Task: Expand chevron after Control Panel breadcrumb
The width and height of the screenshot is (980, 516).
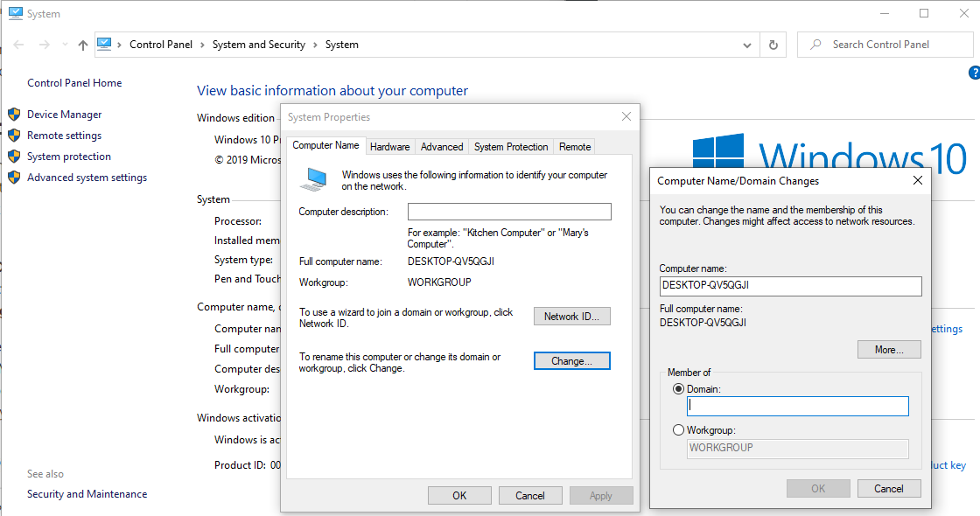Action: [202, 45]
